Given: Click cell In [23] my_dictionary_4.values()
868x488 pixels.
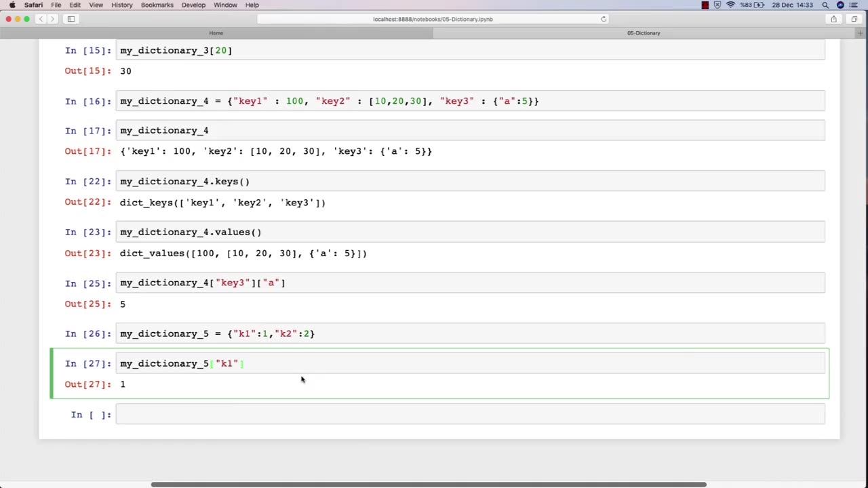Looking at the screenshot, I should tap(471, 232).
